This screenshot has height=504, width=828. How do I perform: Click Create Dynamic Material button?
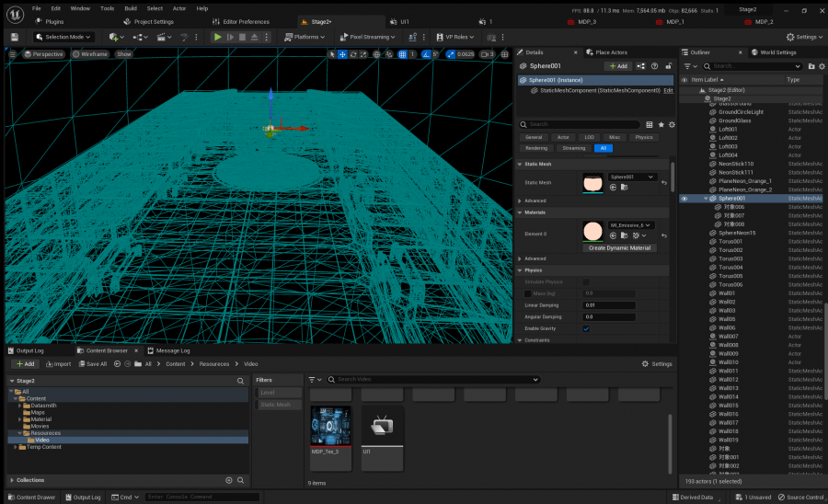click(619, 248)
